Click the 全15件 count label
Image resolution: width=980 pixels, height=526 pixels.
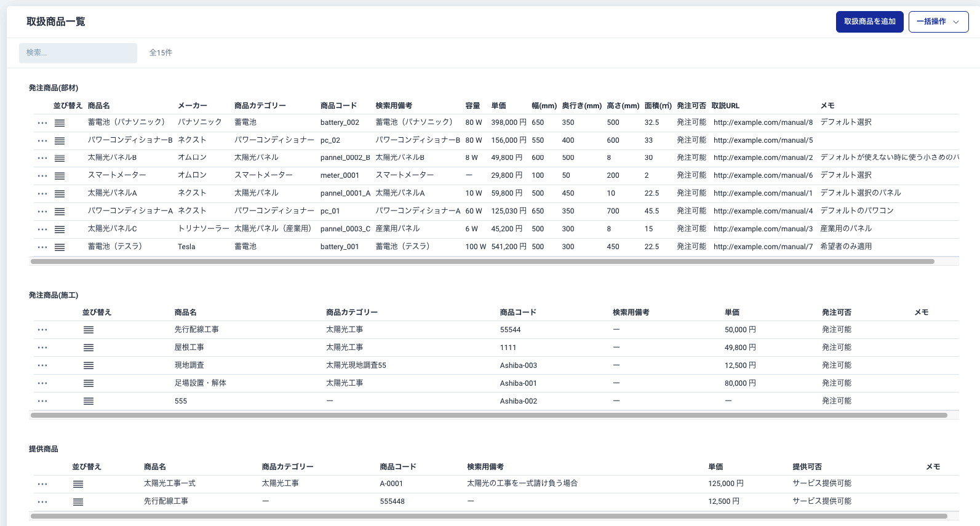click(x=161, y=53)
